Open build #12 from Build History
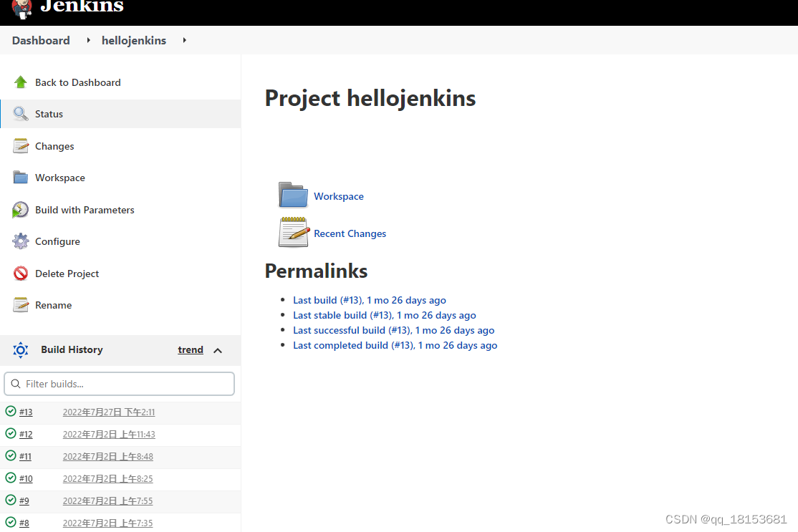The image size is (798, 532). pos(26,434)
